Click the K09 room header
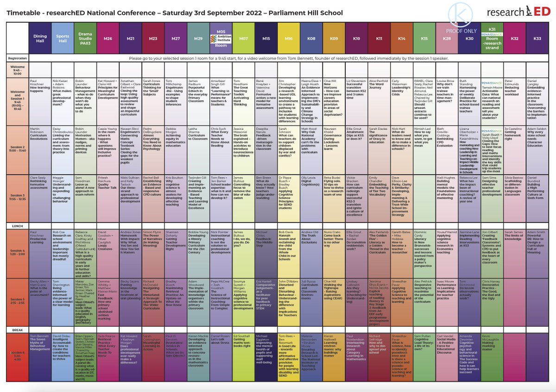Viewport: 556px width, 392px height. pos(334,38)
